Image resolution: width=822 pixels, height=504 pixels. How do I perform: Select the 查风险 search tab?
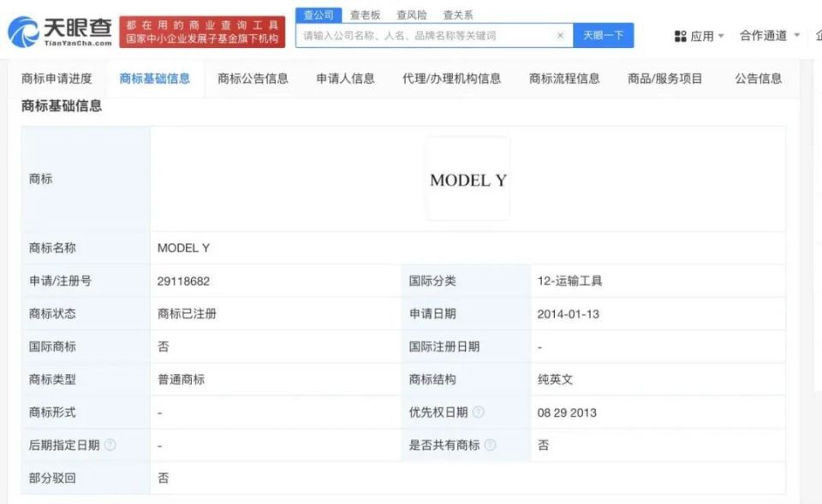point(412,15)
